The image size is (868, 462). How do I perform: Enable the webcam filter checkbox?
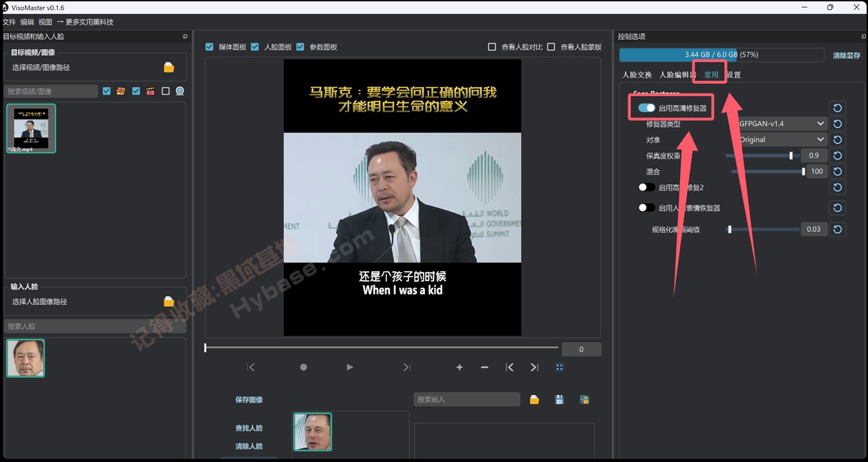pyautogui.click(x=165, y=91)
